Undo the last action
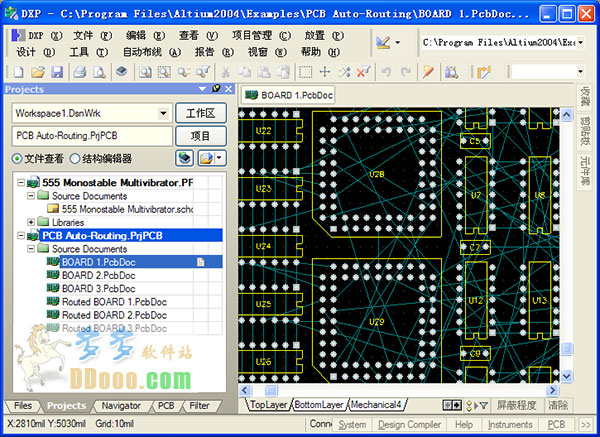The image size is (600, 437). click(x=386, y=72)
